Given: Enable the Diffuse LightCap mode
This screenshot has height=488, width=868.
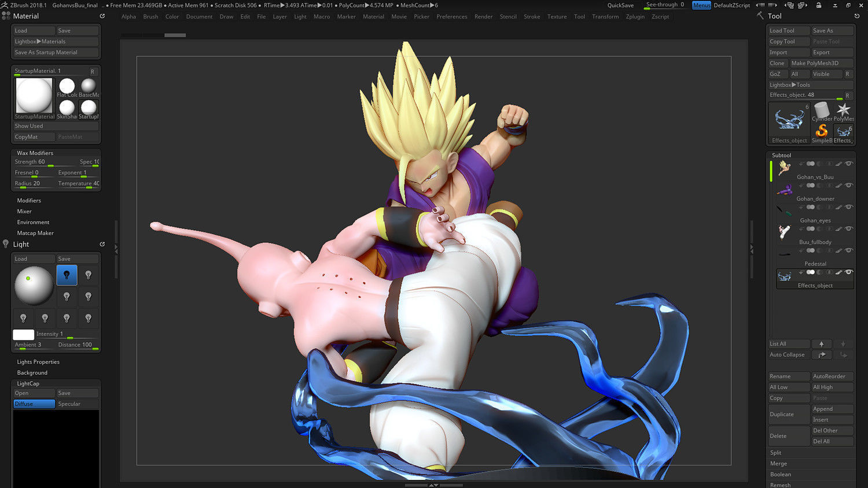Looking at the screenshot, I should tap(34, 404).
